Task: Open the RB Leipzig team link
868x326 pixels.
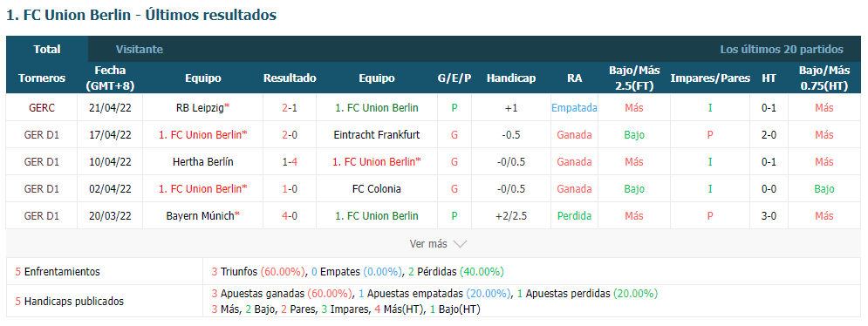Action: click(x=200, y=108)
